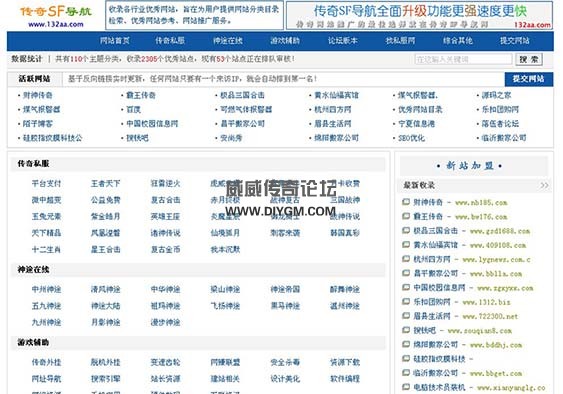Screen dimensions: 563x394
Task: Open 论坛版本 in the blue navigation bar
Action: [x=343, y=41]
